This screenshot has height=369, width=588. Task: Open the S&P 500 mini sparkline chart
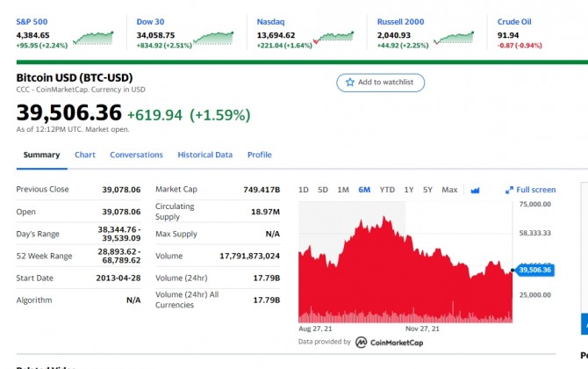(x=94, y=37)
